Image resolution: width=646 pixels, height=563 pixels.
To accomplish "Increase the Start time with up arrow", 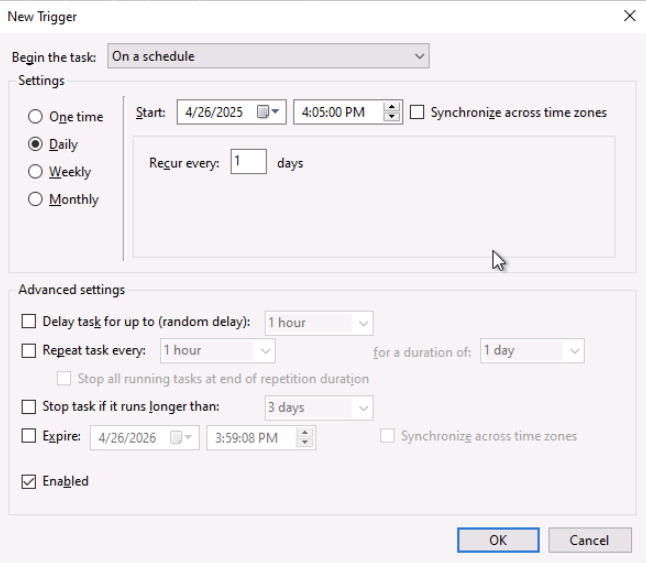I will tap(392, 108).
